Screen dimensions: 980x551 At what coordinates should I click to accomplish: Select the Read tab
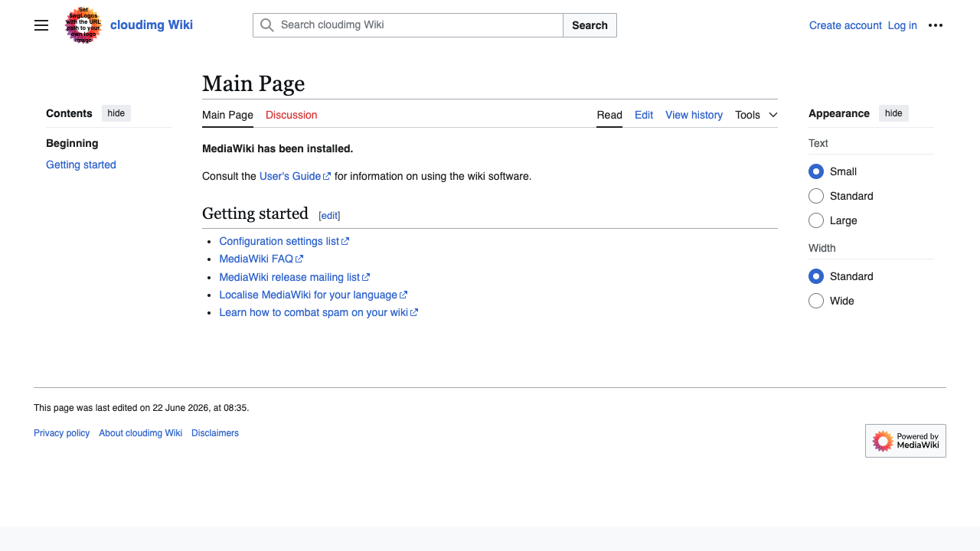(609, 115)
